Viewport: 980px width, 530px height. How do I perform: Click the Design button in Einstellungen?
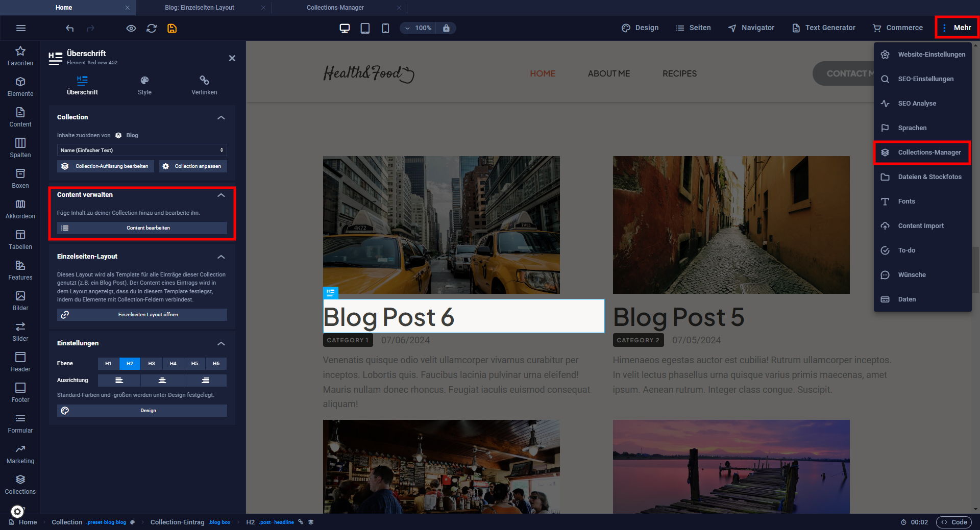coord(142,411)
